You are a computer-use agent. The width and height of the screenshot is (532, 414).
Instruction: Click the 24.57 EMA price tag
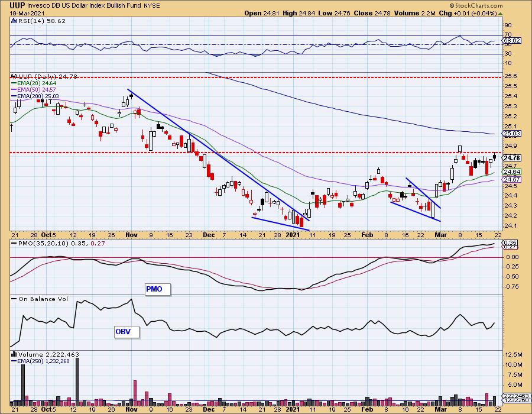tap(512, 179)
